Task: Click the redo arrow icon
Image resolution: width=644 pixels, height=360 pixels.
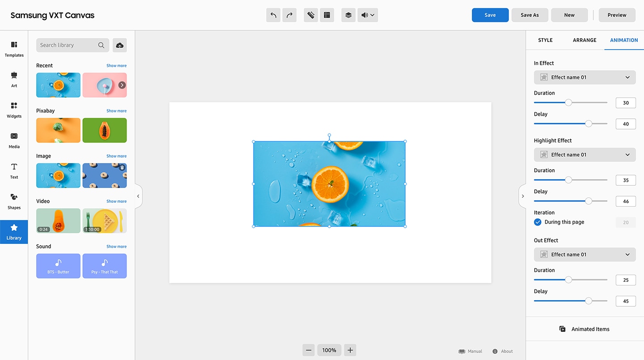Action: [x=289, y=15]
